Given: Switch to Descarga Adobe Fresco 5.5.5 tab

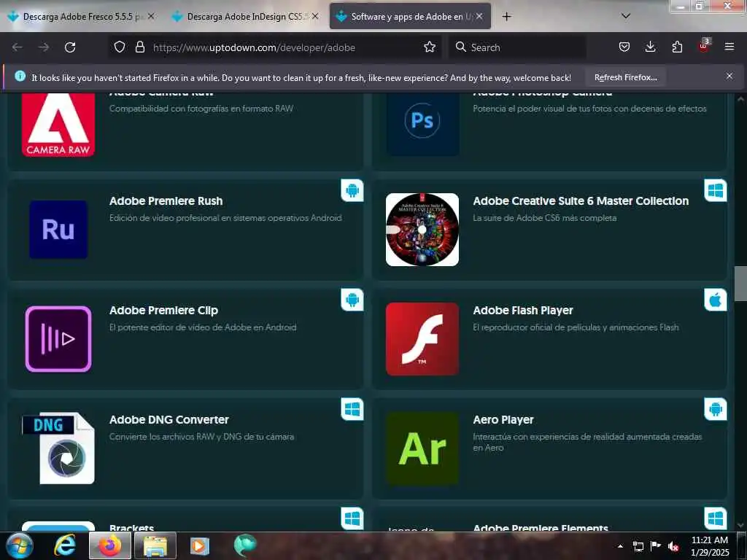Looking at the screenshot, I should tap(81, 16).
